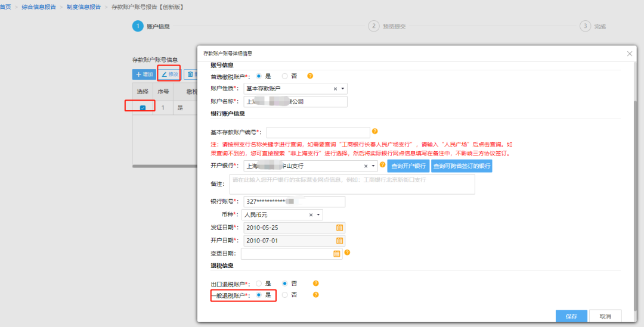The image size is (644, 327).
Task: Click the 增加 button
Action: pos(144,74)
